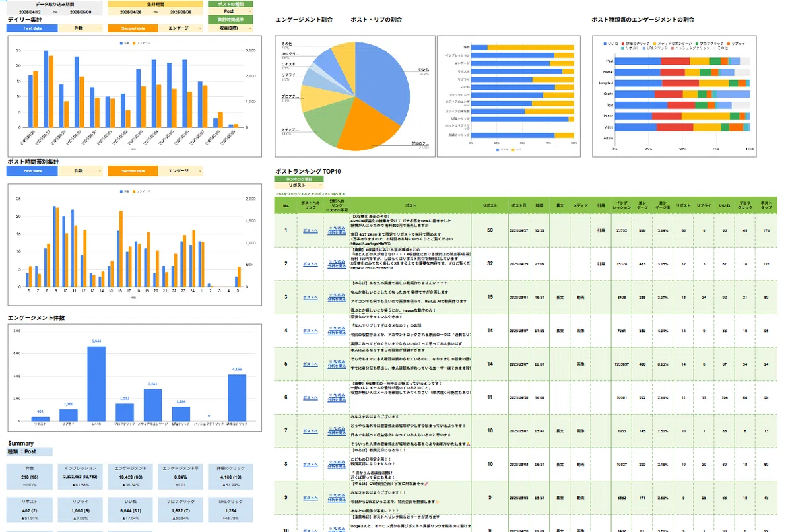
Task: Select the いいね summary card showing 6,644 (31)
Action: pyautogui.click(x=131, y=511)
